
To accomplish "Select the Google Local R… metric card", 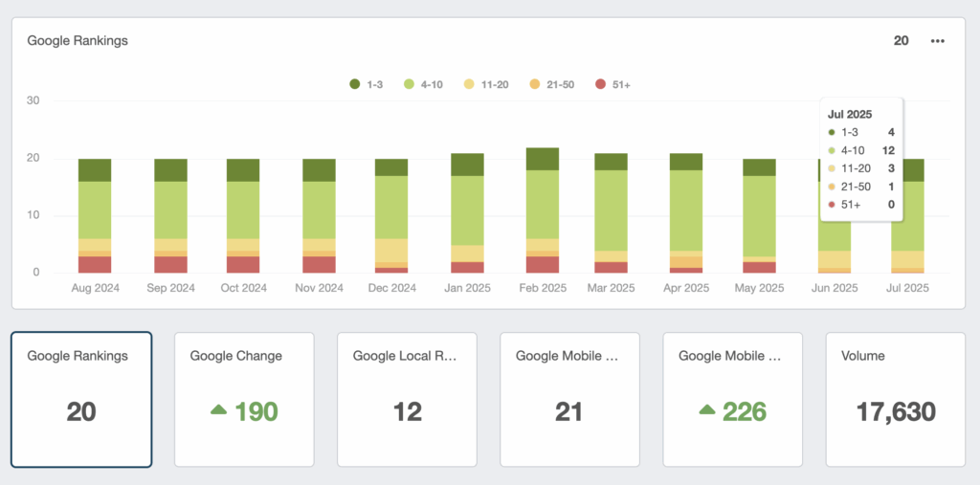I will tap(407, 399).
